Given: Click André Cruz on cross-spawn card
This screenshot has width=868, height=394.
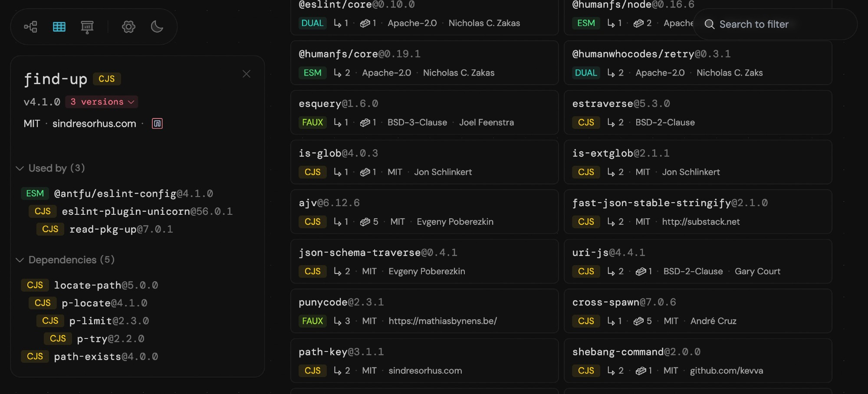Looking at the screenshot, I should tap(713, 321).
